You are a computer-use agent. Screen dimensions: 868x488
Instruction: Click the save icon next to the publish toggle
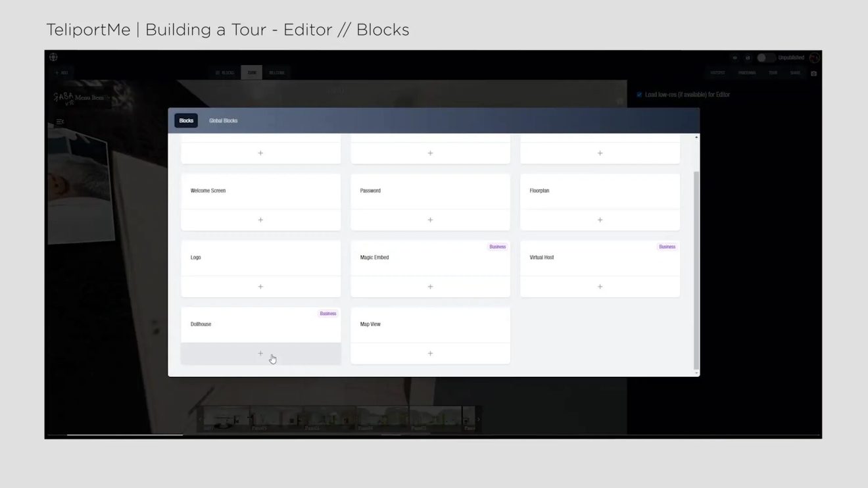[748, 58]
